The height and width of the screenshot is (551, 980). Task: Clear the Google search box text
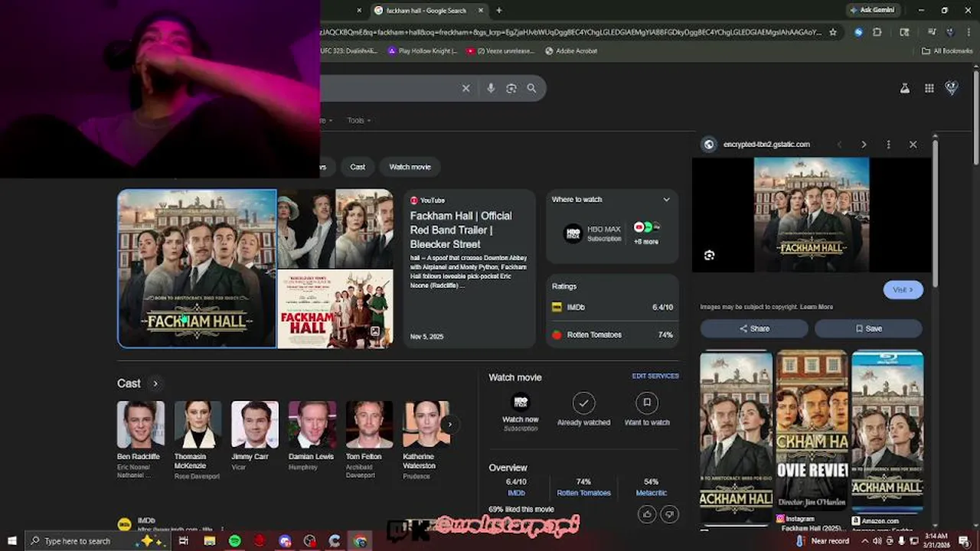point(465,88)
